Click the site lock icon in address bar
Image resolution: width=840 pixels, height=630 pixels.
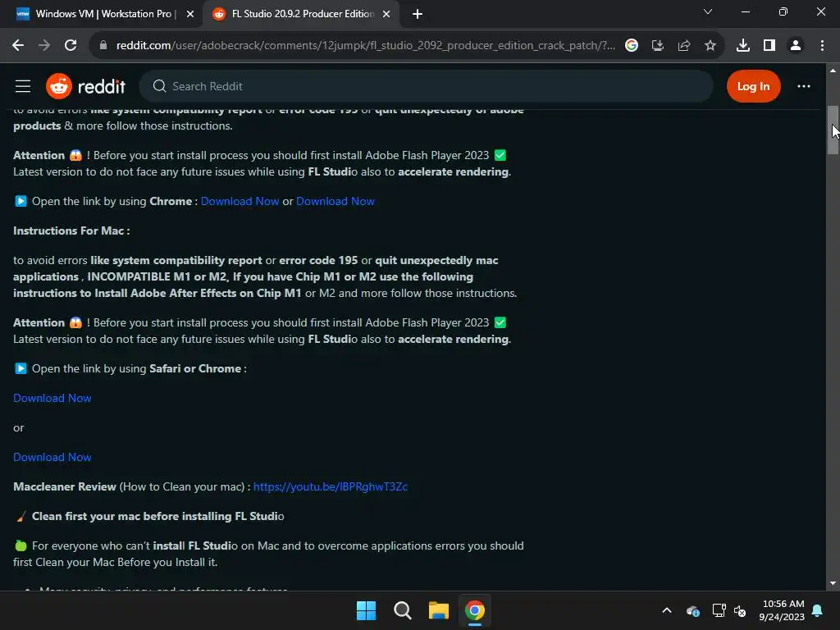[103, 46]
